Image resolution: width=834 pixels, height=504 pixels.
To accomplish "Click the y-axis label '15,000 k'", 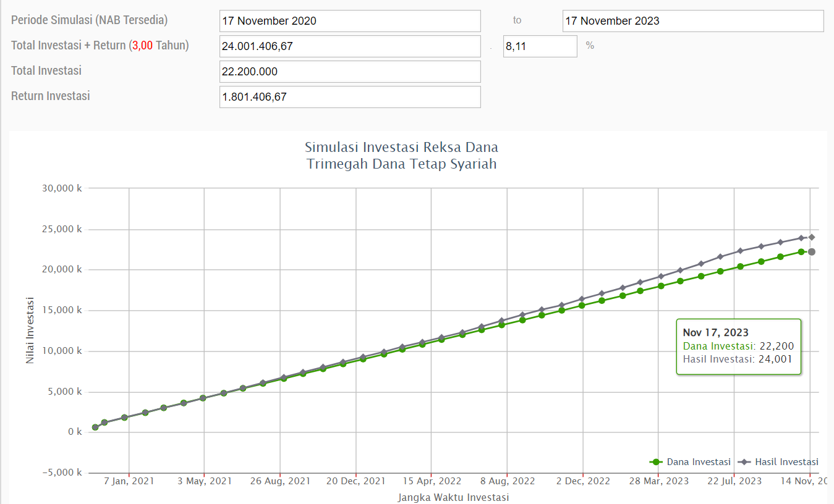I will click(62, 311).
